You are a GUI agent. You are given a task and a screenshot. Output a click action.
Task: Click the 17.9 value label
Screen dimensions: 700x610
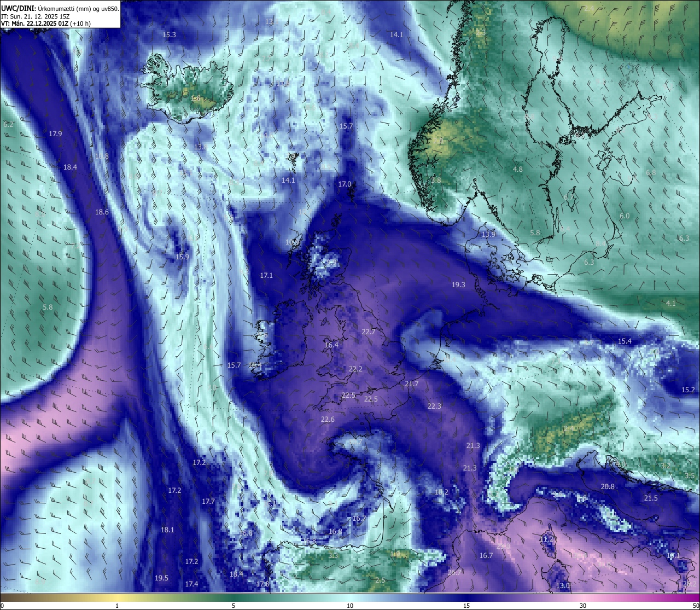point(55,134)
